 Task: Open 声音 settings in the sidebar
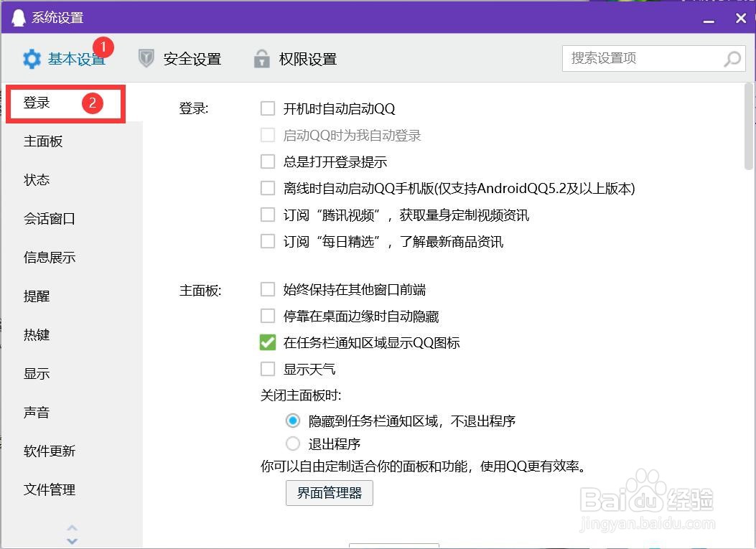point(37,413)
